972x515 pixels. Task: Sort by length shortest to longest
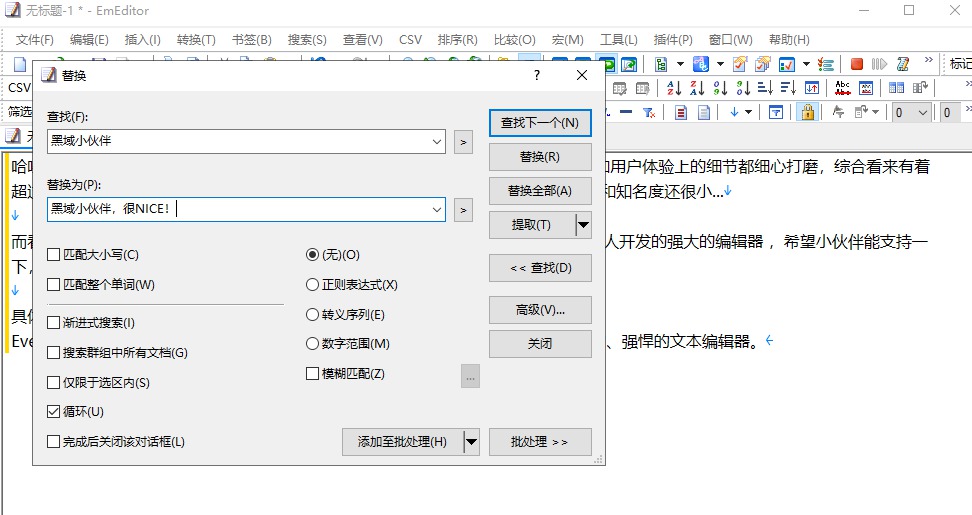tap(765, 88)
